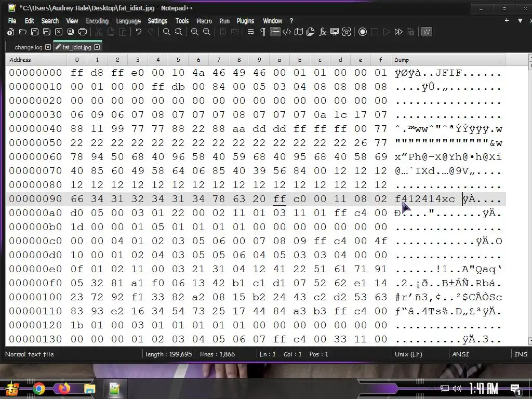Viewport: 532px width, 399px height.
Task: Open the down-arrow dropdown at menu bar right
Action: click(x=520, y=21)
